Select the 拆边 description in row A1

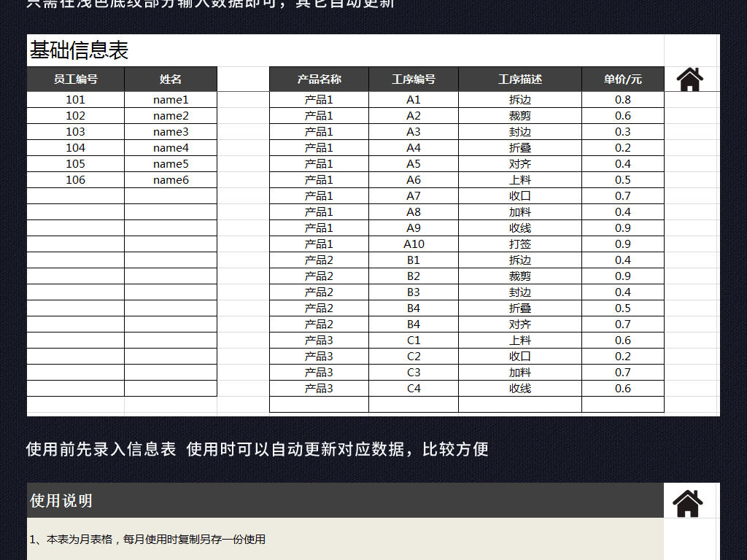(519, 99)
